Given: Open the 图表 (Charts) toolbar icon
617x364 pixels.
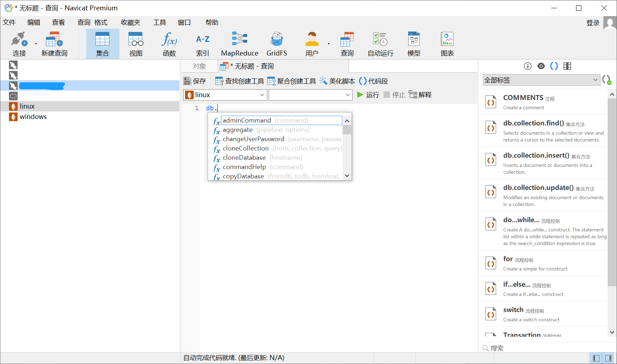Looking at the screenshot, I should 447,44.
